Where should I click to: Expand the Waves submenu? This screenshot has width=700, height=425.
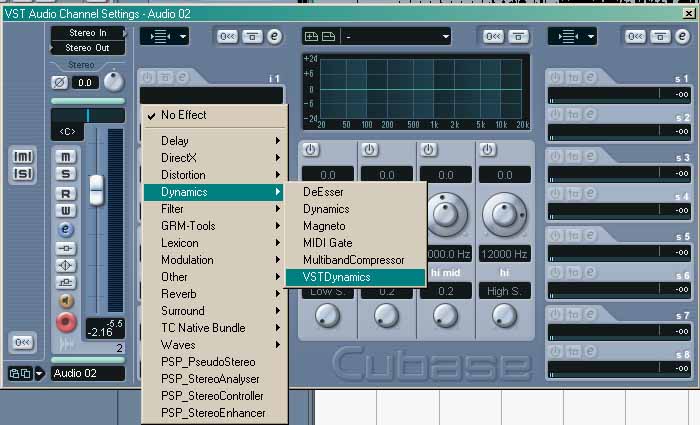(x=214, y=345)
